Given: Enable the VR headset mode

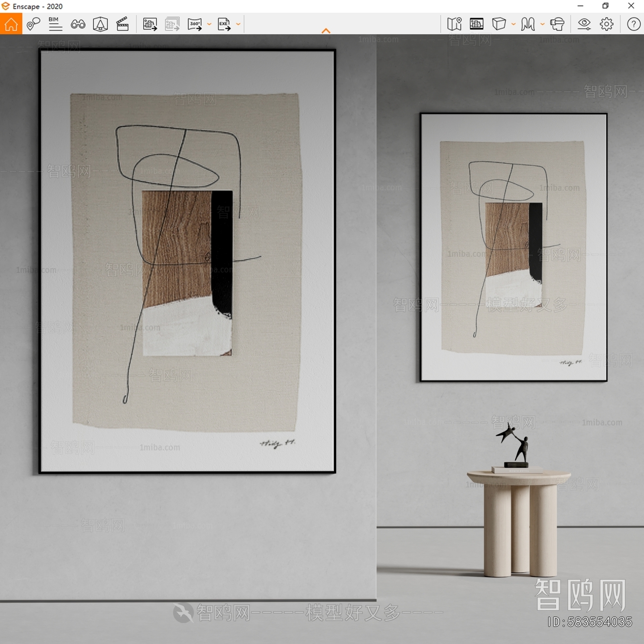Looking at the screenshot, I should tap(557, 24).
